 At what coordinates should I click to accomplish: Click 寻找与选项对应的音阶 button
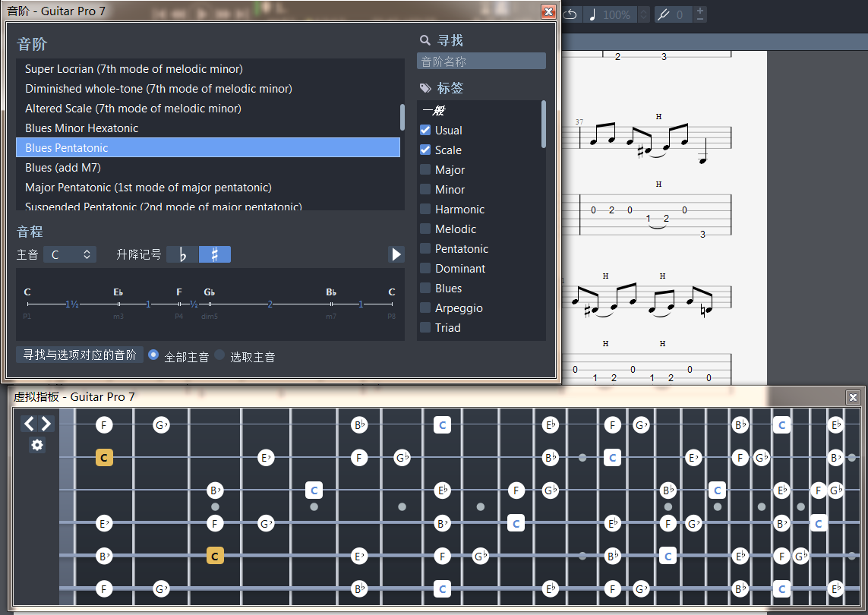click(80, 355)
